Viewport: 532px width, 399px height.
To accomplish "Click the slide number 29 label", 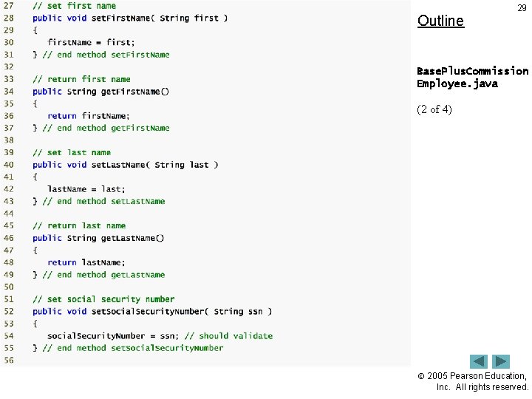I will tap(522, 8).
